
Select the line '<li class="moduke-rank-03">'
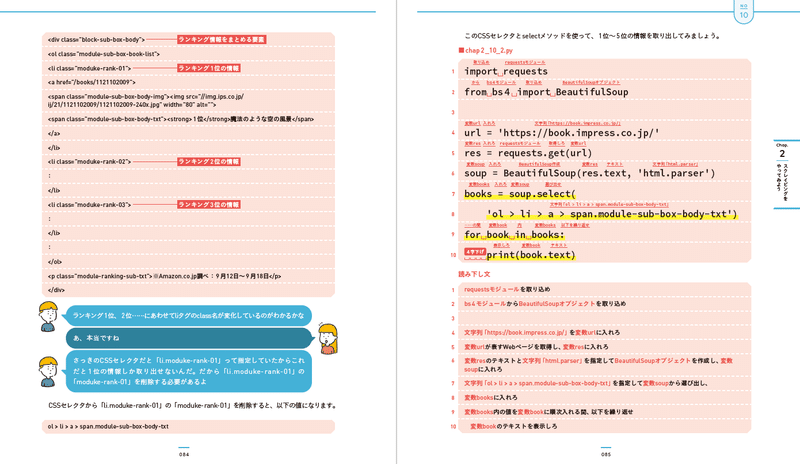[x=89, y=204]
